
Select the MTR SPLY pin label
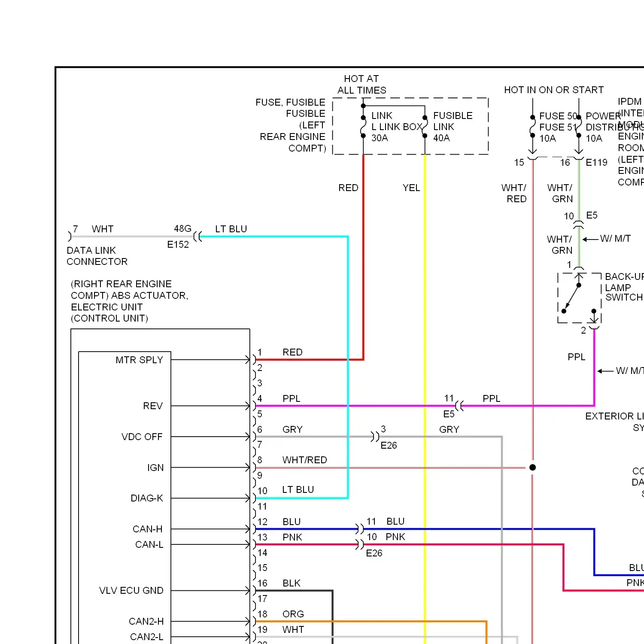140,360
